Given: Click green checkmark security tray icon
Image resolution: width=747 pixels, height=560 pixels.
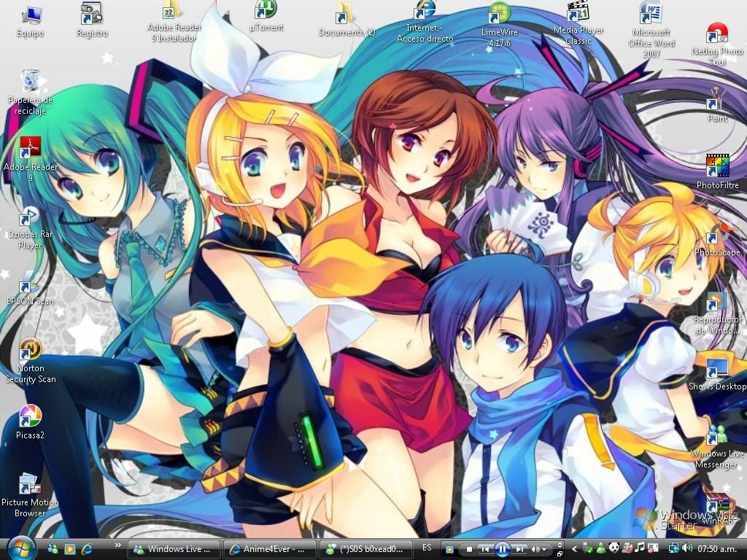Looking at the screenshot, I should click(588, 548).
